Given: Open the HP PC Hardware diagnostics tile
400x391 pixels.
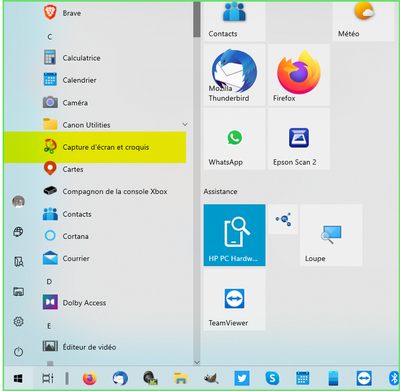Looking at the screenshot, I should [234, 235].
